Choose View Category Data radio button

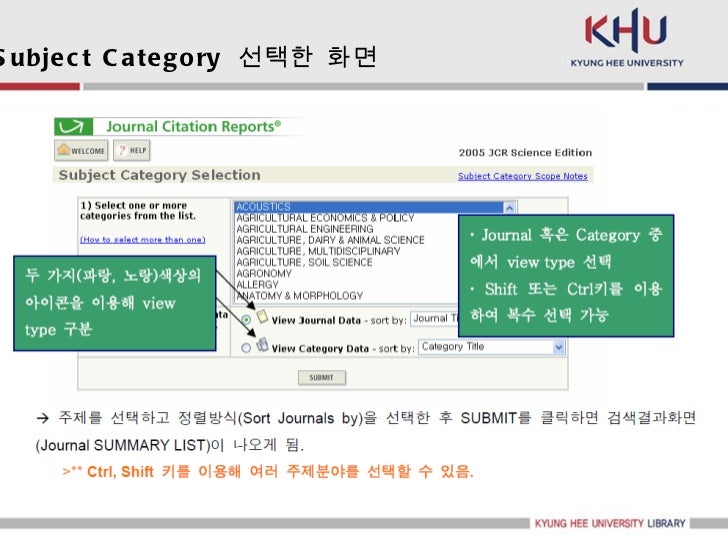(x=246, y=348)
